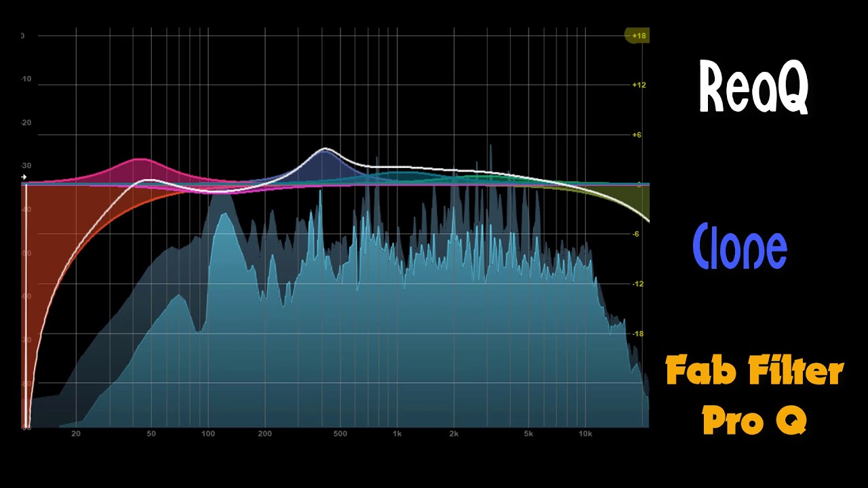Click the grey -10 analyzer scale label
Viewport: 868px width, 488px height.
pos(26,79)
